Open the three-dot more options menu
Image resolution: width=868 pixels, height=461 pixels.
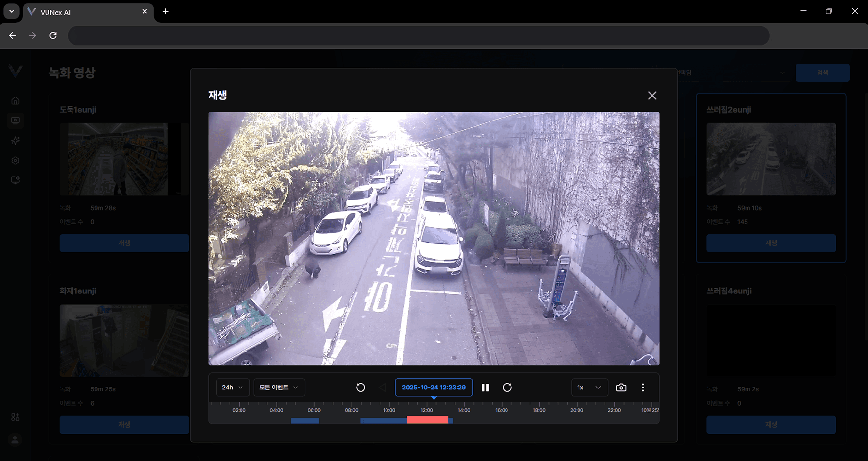point(643,388)
